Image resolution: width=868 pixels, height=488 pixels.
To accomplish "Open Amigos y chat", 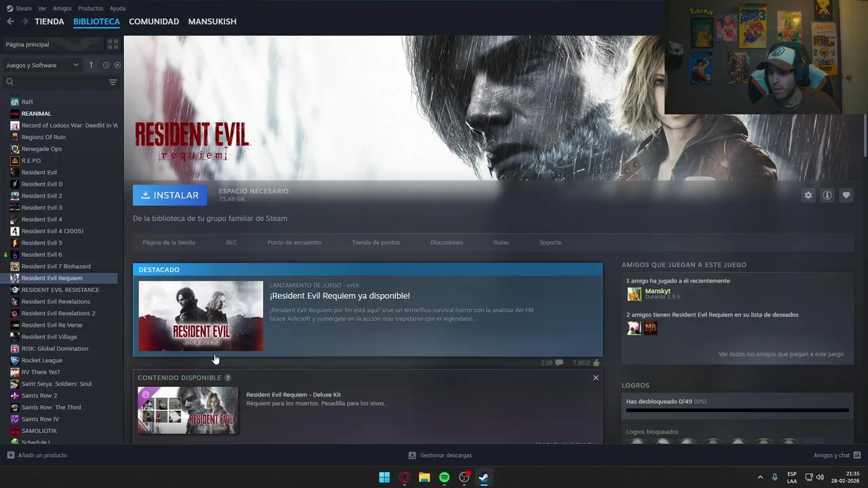I will pyautogui.click(x=837, y=455).
